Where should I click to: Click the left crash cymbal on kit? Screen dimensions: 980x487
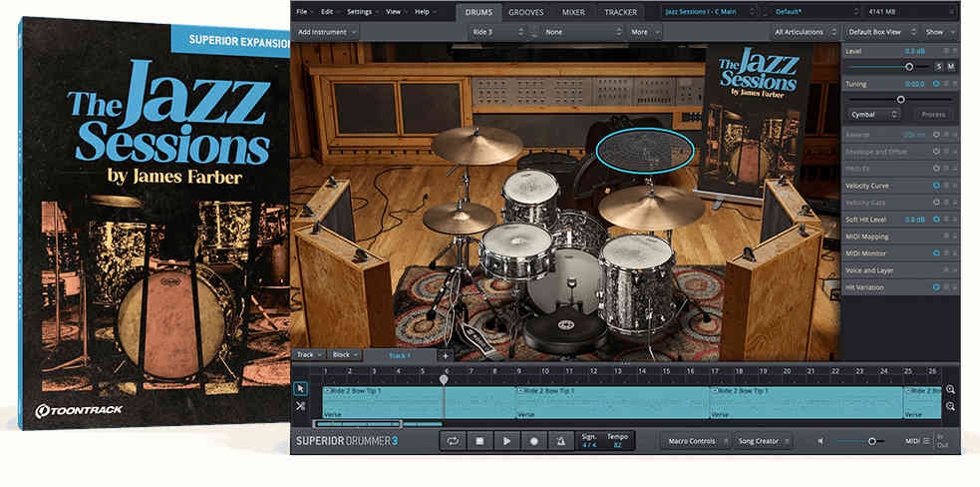pyautogui.click(x=477, y=146)
